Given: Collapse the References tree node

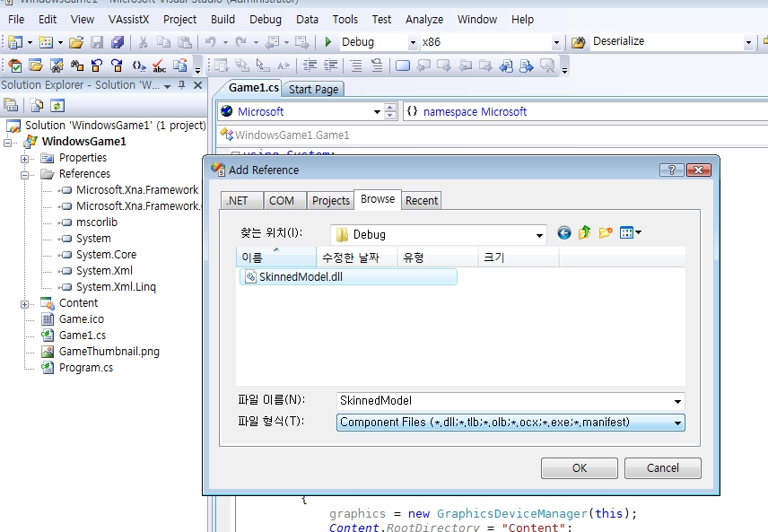Looking at the screenshot, I should (x=24, y=175).
